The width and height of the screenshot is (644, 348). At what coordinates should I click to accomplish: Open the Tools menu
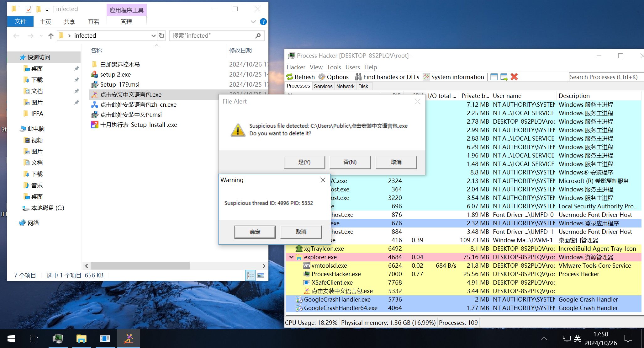point(334,67)
